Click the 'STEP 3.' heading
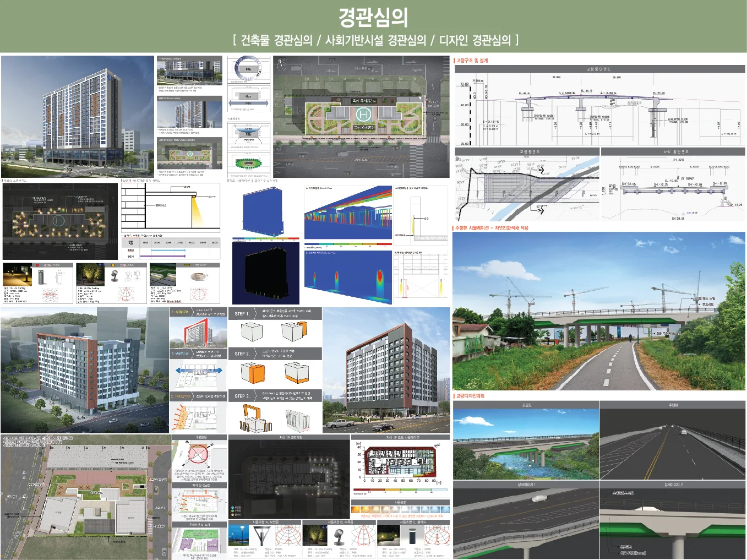 [242, 396]
